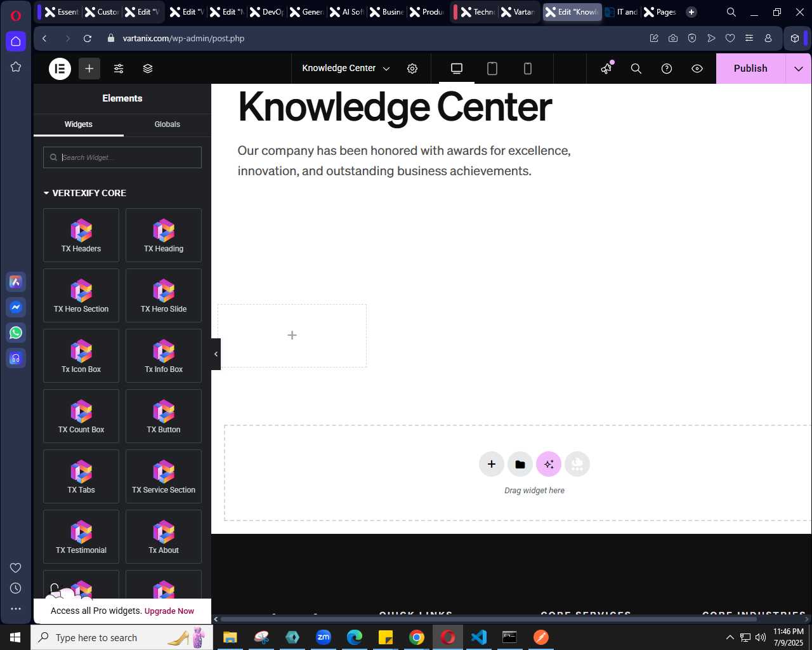Click the AI sparkle build button
The height and width of the screenshot is (650, 812).
tap(549, 464)
